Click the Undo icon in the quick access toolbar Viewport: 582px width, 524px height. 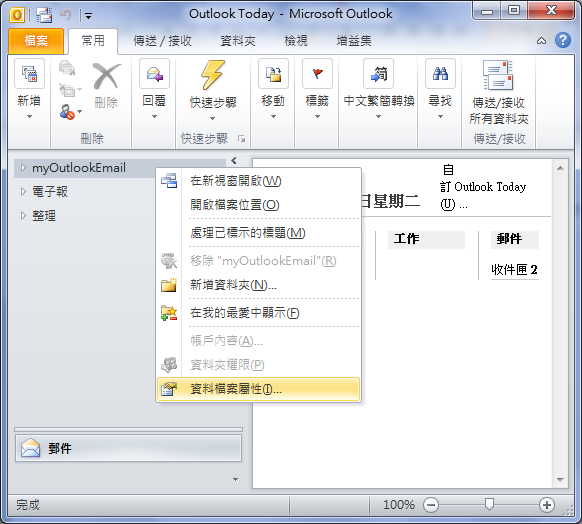pos(65,15)
